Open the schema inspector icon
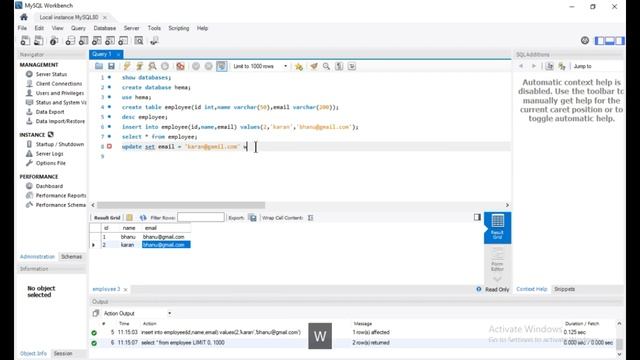640x360 pixels. coord(54,40)
